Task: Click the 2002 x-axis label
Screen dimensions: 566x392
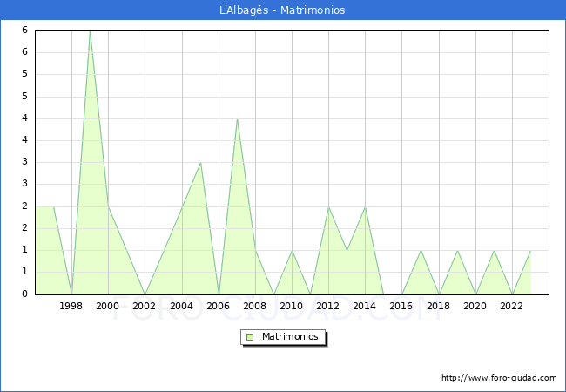Action: tap(144, 306)
